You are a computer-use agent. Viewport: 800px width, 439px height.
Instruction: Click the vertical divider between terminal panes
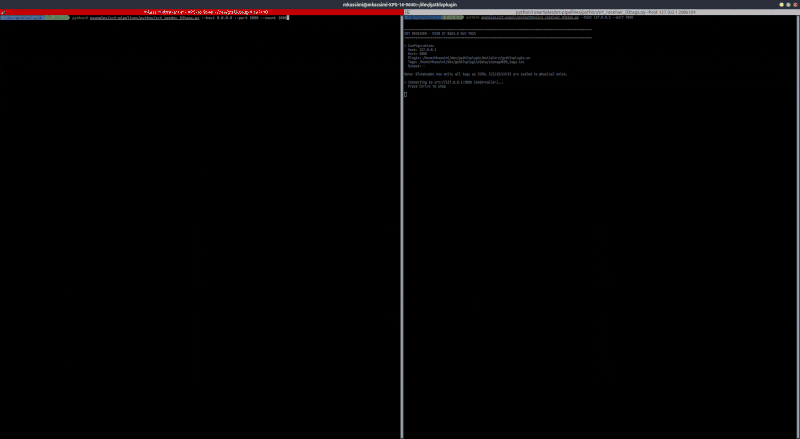click(x=401, y=220)
